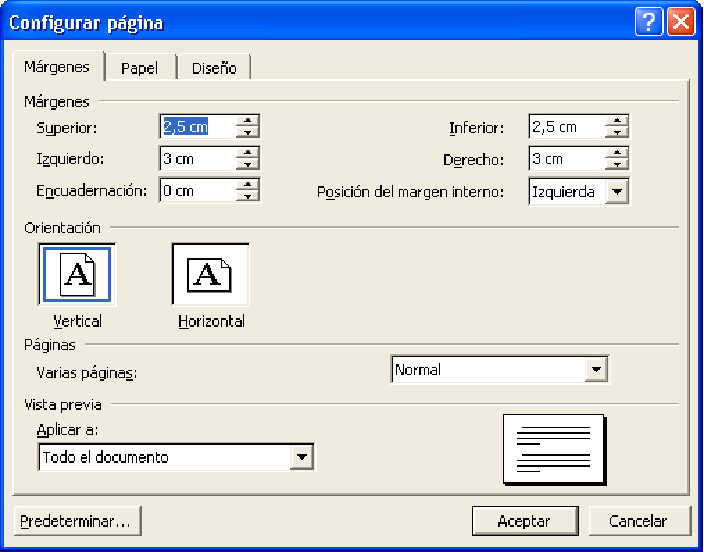Switch to the Márgenes tab

(57, 66)
